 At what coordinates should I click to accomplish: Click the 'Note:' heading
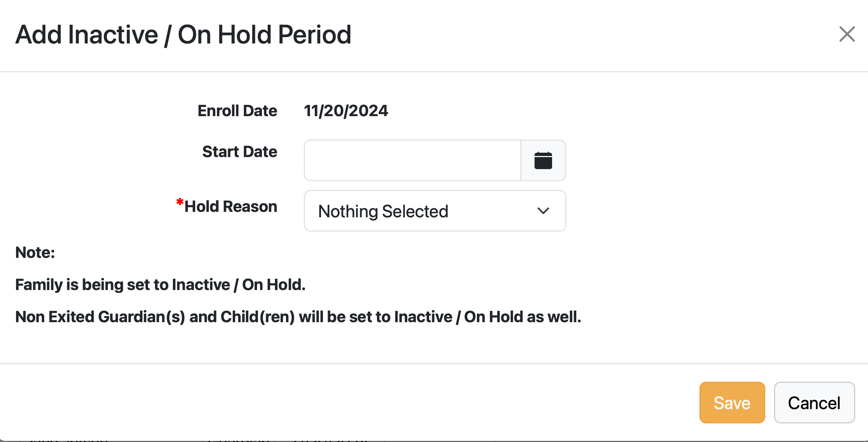click(35, 252)
